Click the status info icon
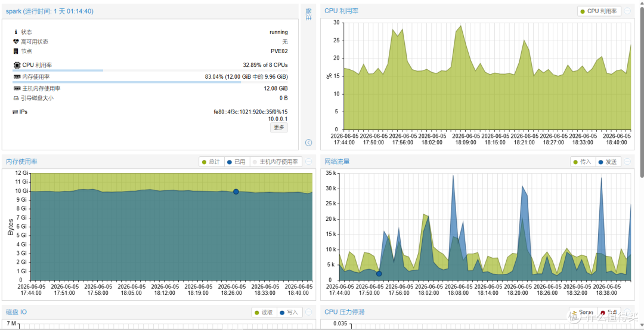The image size is (644, 330). coord(16,32)
